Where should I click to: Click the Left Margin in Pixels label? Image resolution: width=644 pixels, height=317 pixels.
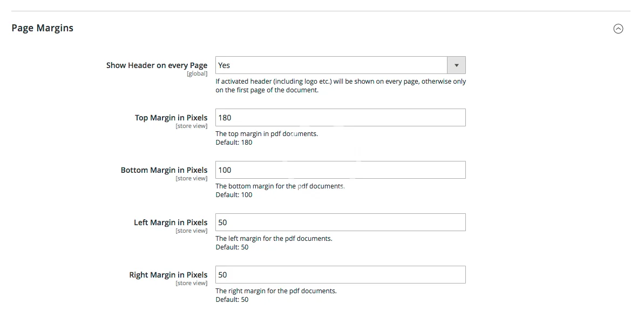(171, 222)
